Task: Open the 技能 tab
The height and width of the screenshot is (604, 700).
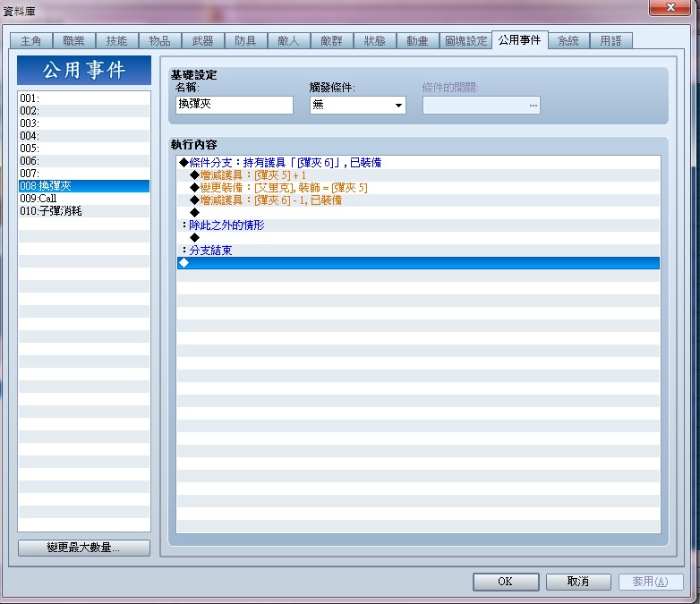Action: click(116, 40)
